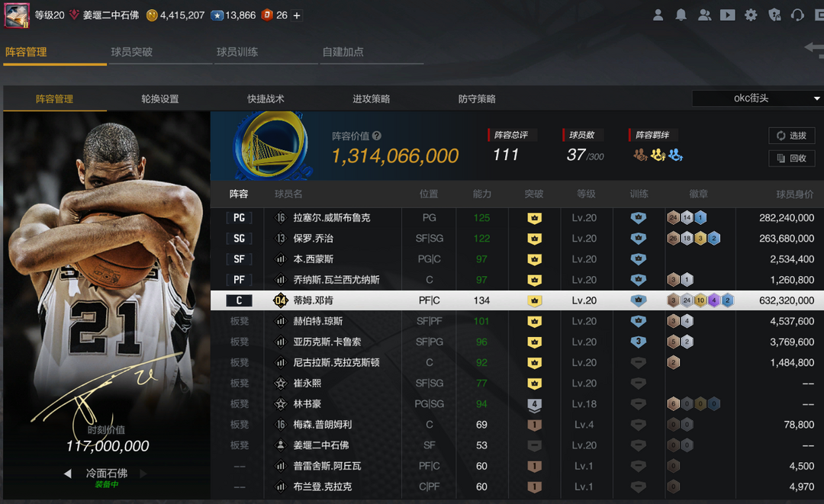Open the friends list icon
This screenshot has width=824, height=504.
[x=704, y=15]
